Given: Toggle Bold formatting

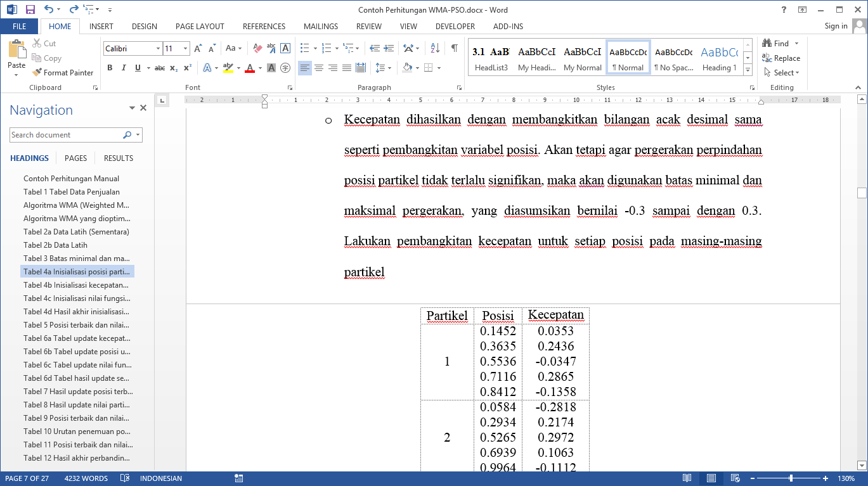Looking at the screenshot, I should pos(110,68).
